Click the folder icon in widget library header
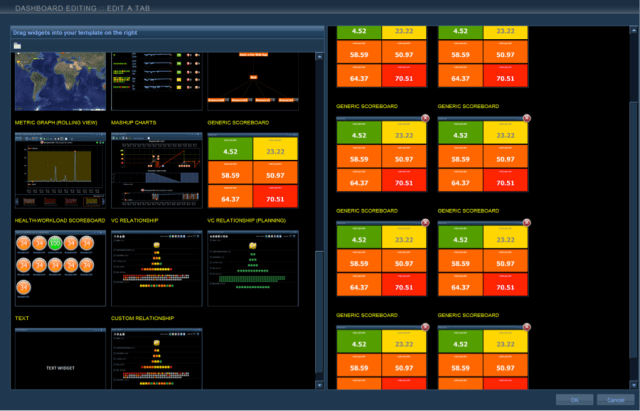The image size is (640, 411). [18, 46]
